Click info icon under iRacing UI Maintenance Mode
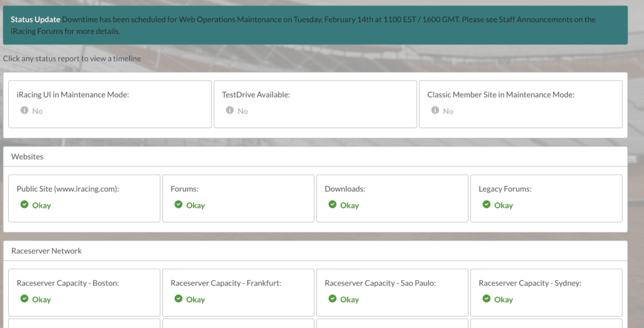 (25, 110)
